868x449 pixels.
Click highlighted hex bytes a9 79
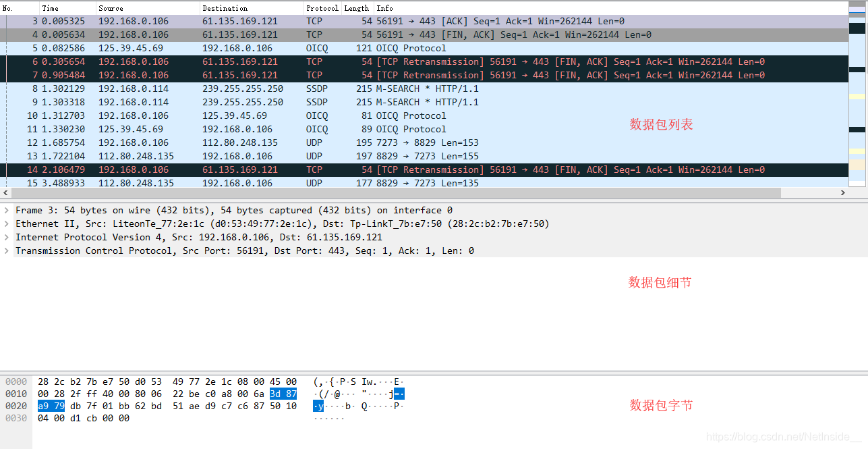click(51, 406)
